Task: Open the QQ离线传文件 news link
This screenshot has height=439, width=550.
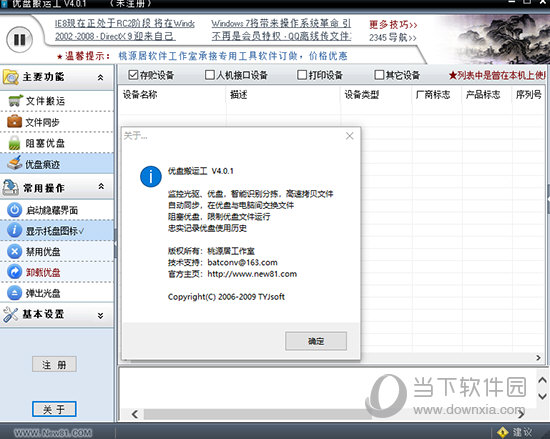Action: point(281,36)
